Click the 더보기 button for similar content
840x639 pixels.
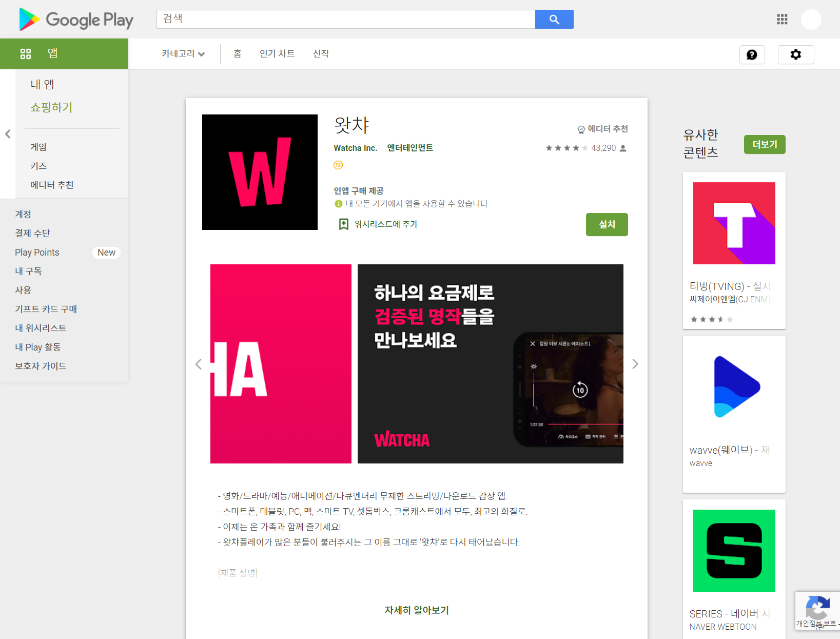765,144
